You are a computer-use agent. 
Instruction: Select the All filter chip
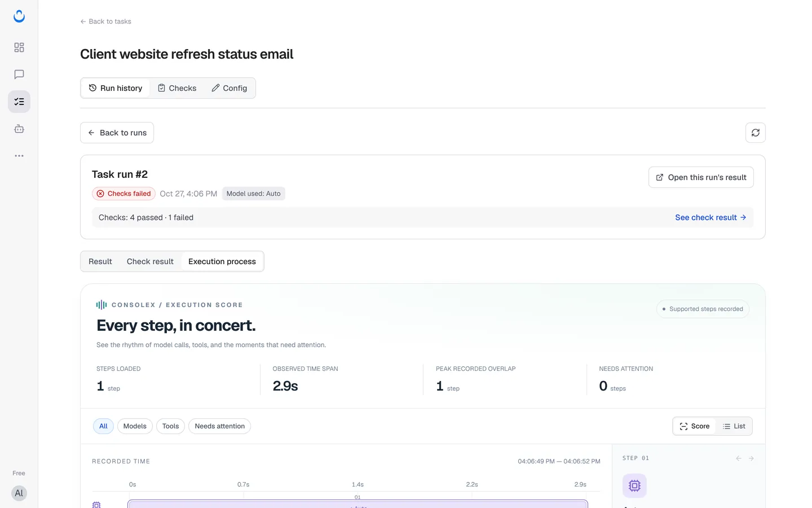coord(103,426)
